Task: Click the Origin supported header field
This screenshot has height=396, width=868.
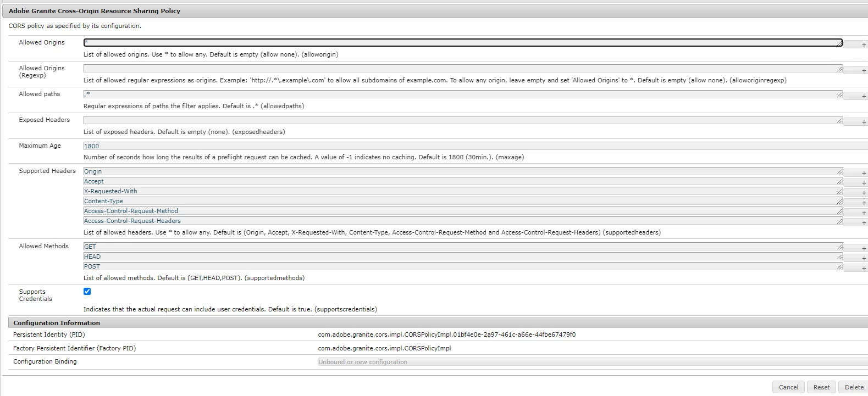Action: (463, 171)
